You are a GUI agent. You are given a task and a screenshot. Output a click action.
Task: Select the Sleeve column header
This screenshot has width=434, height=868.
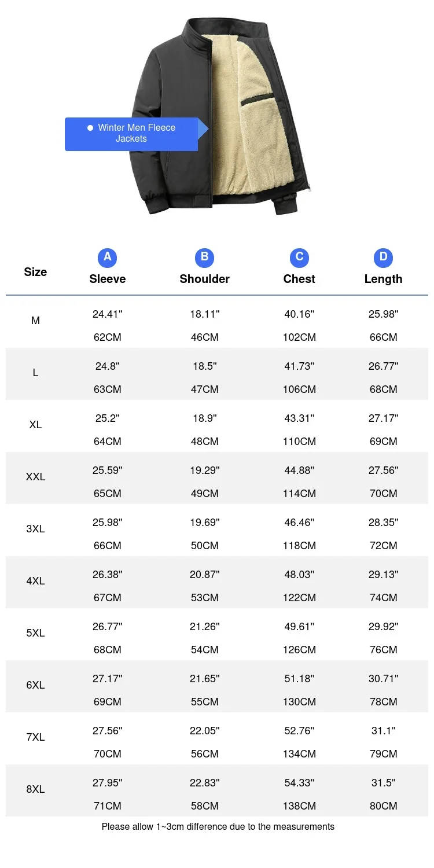coord(108,279)
